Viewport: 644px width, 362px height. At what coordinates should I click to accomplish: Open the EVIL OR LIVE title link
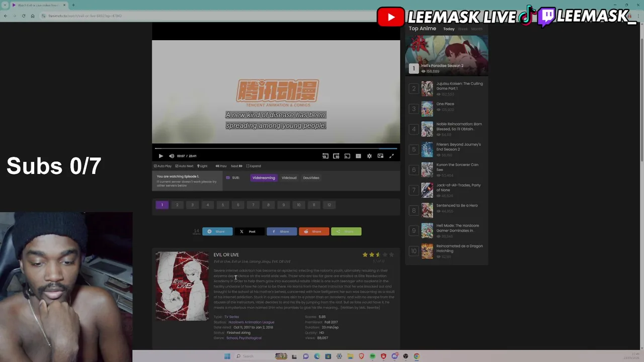[226, 255]
